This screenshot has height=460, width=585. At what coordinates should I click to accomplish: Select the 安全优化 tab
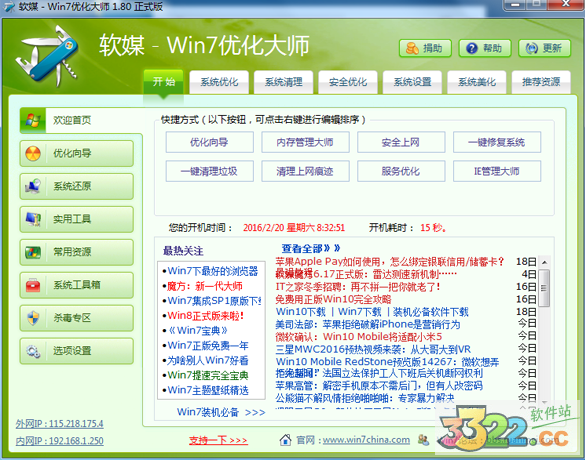pos(348,82)
